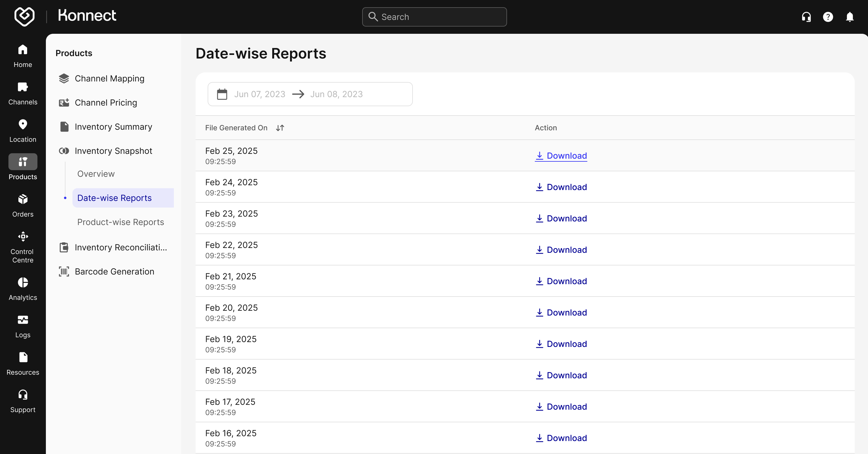Download the Feb 18, 2025 report
The height and width of the screenshot is (454, 868).
point(561,375)
